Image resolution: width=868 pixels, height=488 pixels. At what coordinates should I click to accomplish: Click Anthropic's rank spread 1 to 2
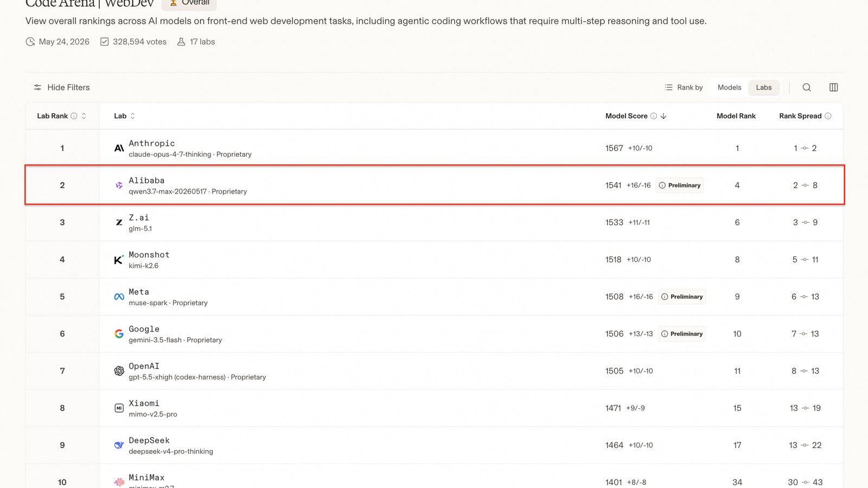tap(805, 148)
